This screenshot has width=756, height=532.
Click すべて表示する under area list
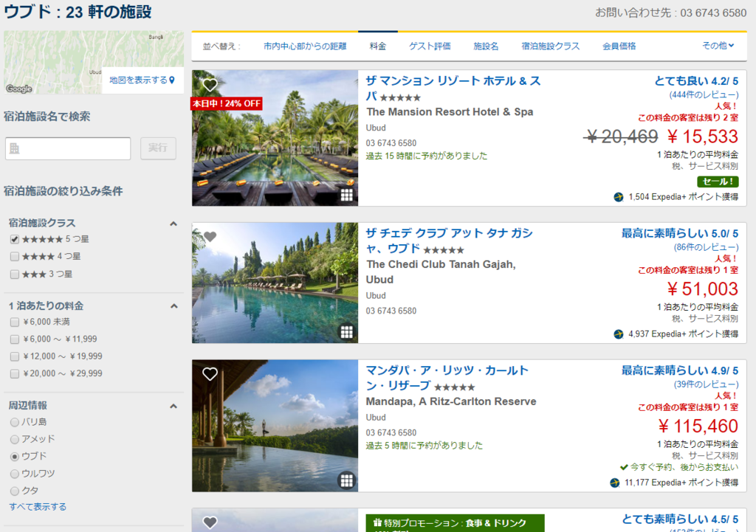38,506
